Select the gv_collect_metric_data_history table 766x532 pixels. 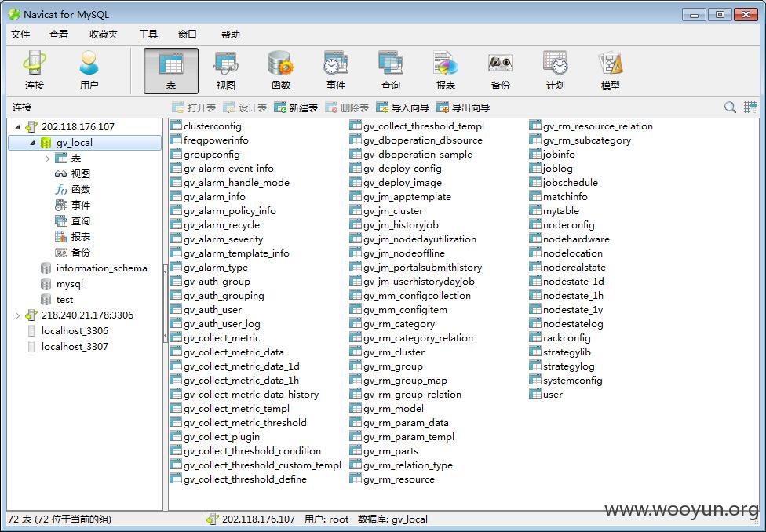(x=244, y=395)
